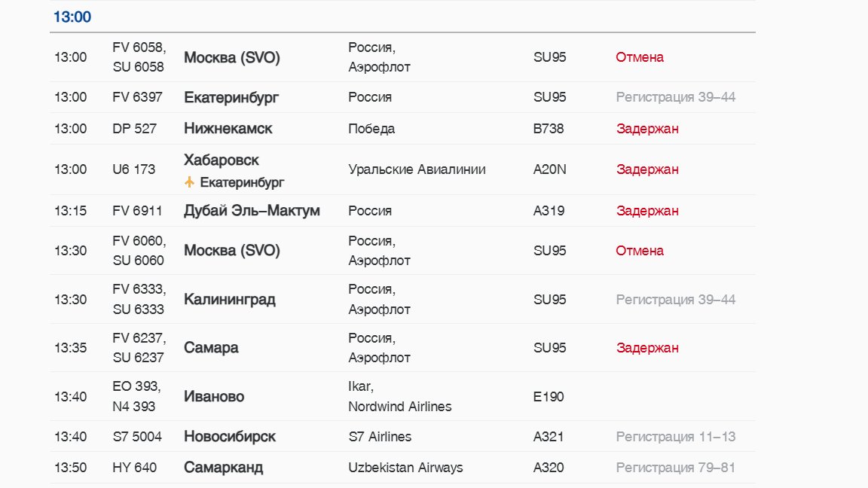Viewport: 868px width, 488px height.
Task: Click the Регистрация 79–81 status
Action: 675,468
